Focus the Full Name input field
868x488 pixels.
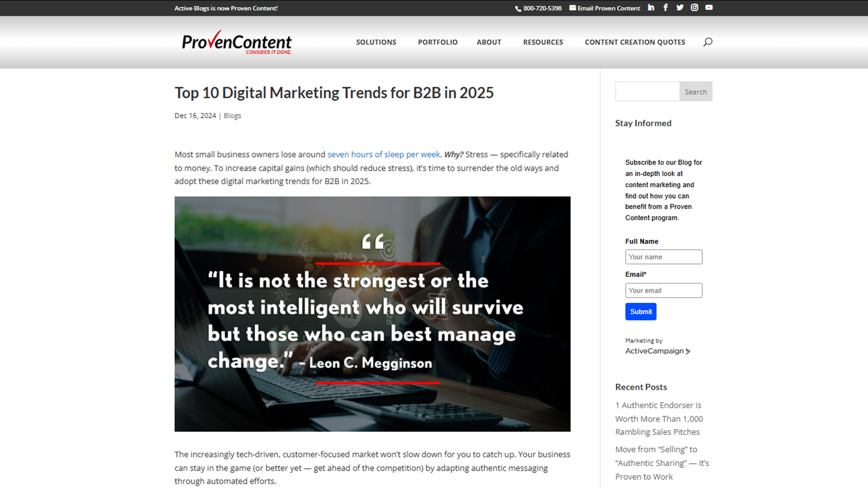pos(663,257)
